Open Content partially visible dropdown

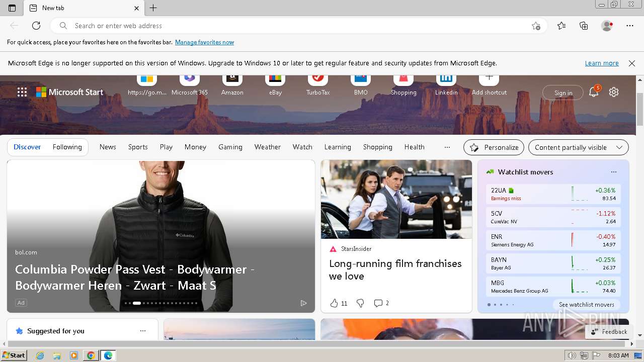[579, 147]
